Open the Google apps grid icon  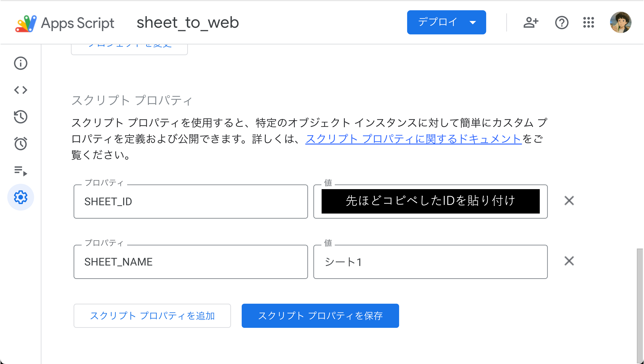(588, 23)
